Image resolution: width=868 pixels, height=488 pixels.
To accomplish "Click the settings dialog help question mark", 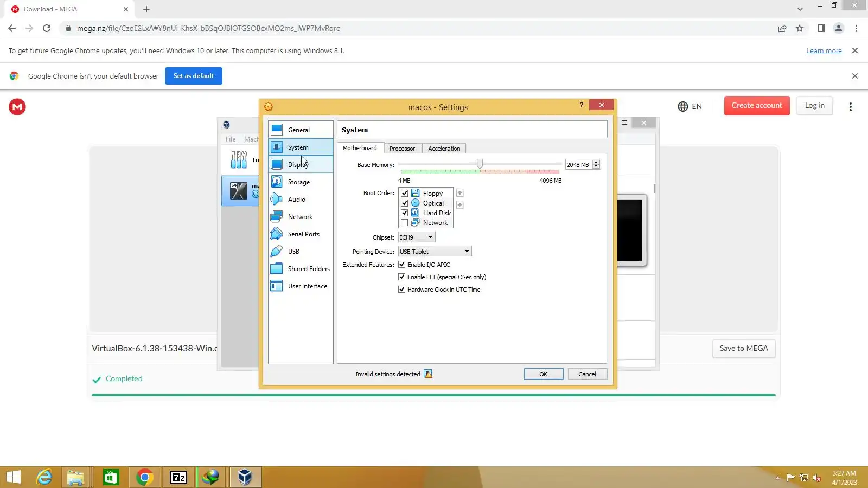I will [582, 105].
